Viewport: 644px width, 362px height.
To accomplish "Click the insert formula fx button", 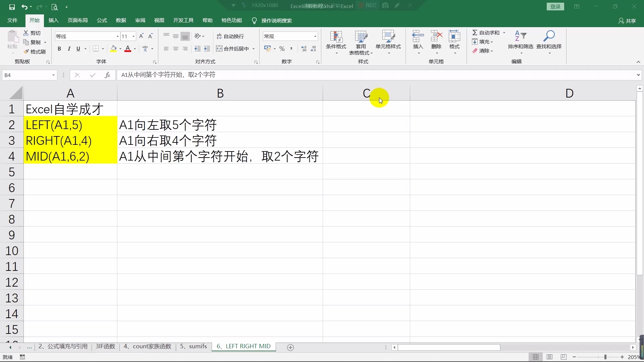I will [107, 75].
